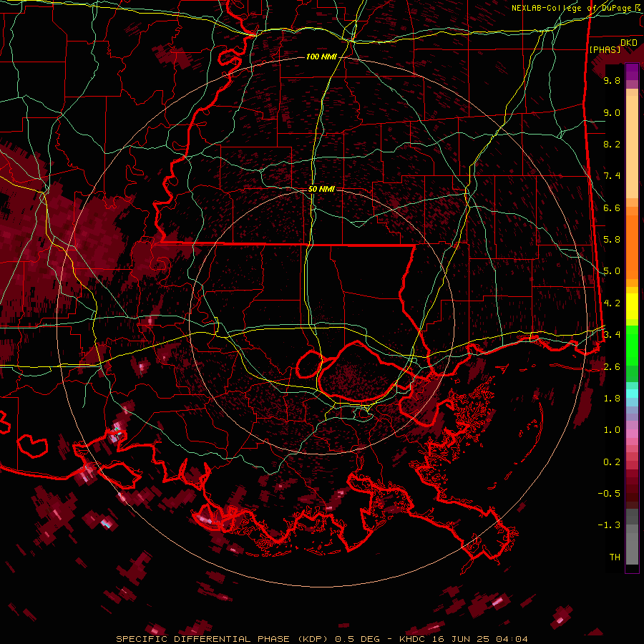Screen dimensions: 644x644
Task: Click the 7.4 value on the scale
Action: pos(612,176)
